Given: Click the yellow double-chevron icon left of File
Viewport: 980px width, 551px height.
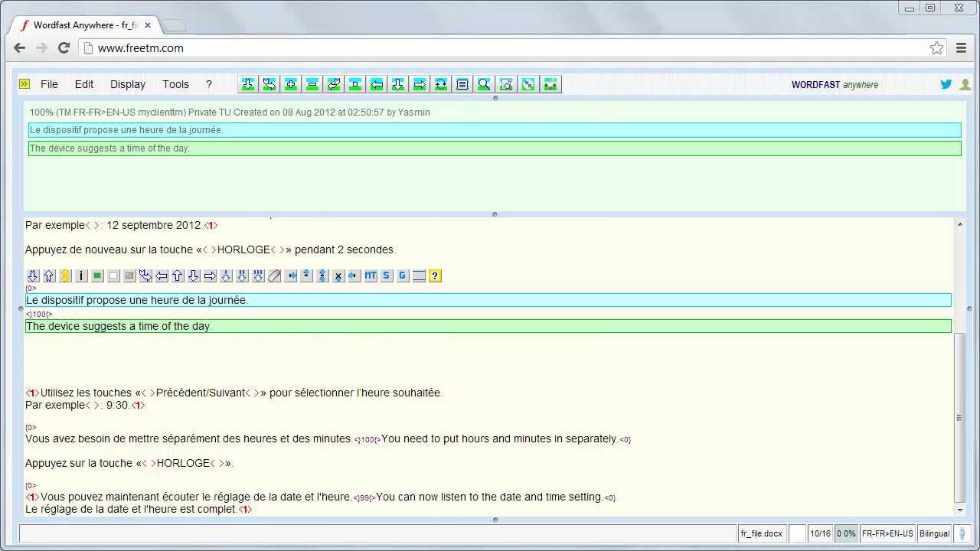Looking at the screenshot, I should pos(24,84).
